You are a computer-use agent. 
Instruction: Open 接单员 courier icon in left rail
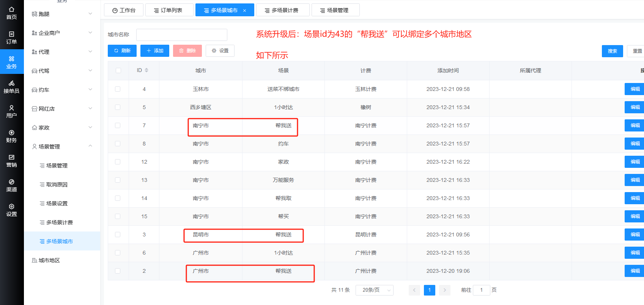point(12,87)
